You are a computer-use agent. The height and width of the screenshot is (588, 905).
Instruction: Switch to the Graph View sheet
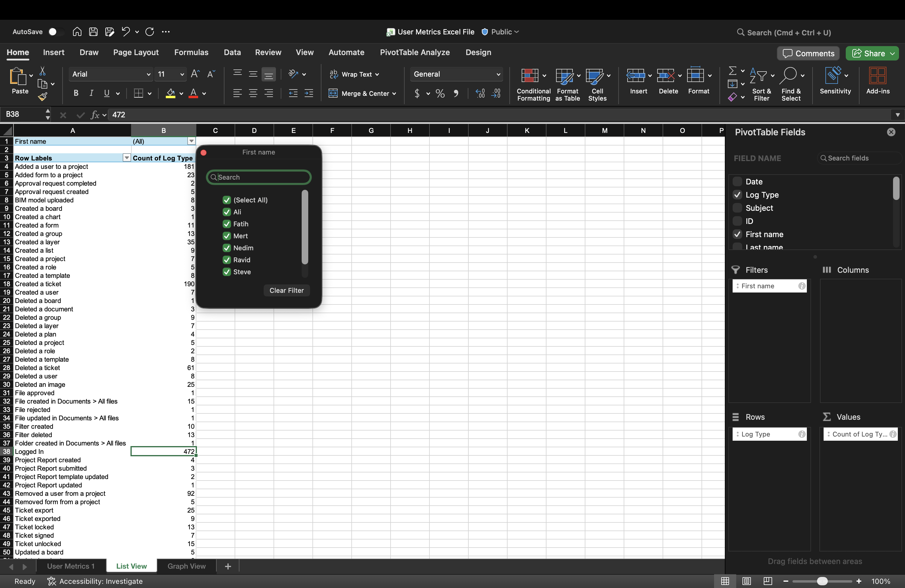[x=186, y=566]
